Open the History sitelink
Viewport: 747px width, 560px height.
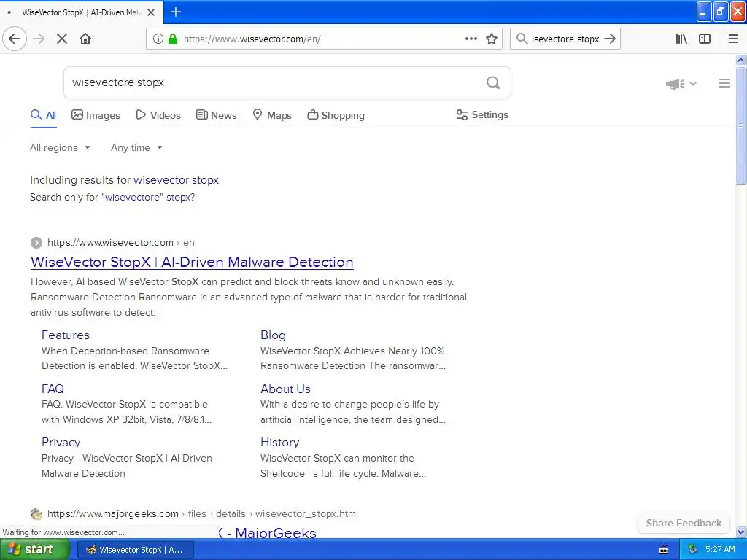coord(279,443)
